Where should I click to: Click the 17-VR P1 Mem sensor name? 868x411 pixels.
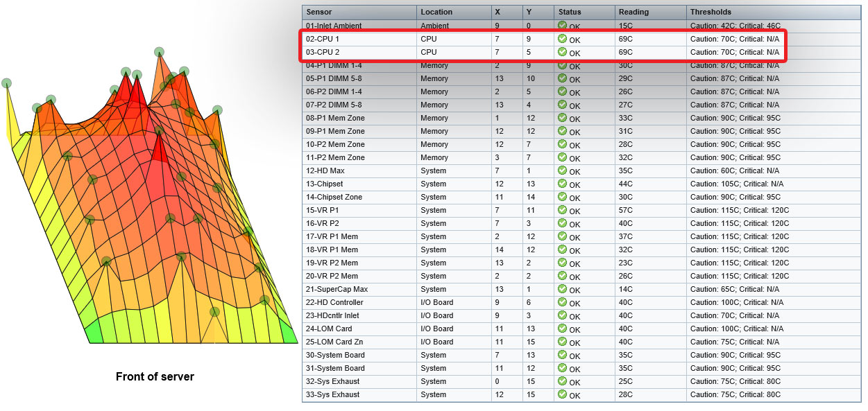click(x=332, y=236)
